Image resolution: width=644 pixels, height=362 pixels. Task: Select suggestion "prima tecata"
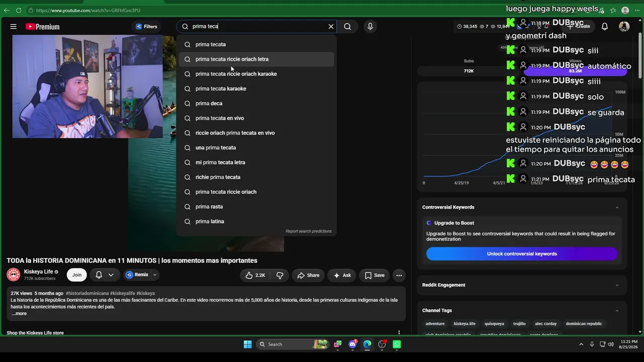pos(257,44)
